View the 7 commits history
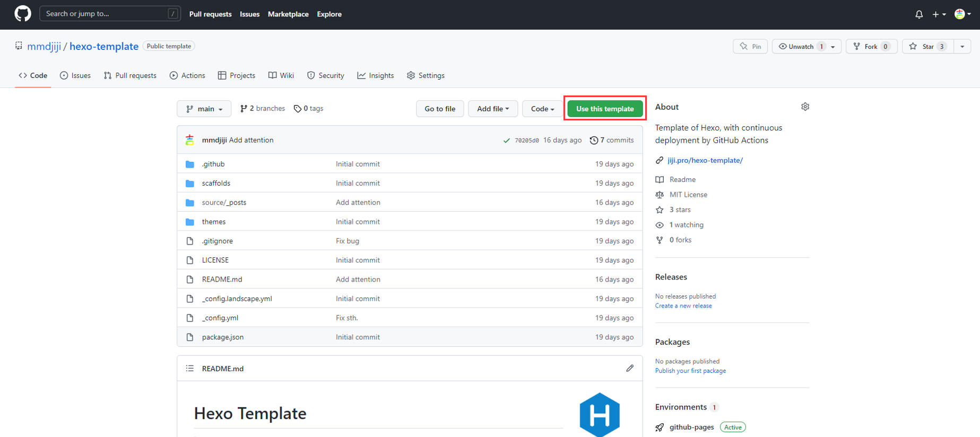The image size is (980, 437). (612, 140)
